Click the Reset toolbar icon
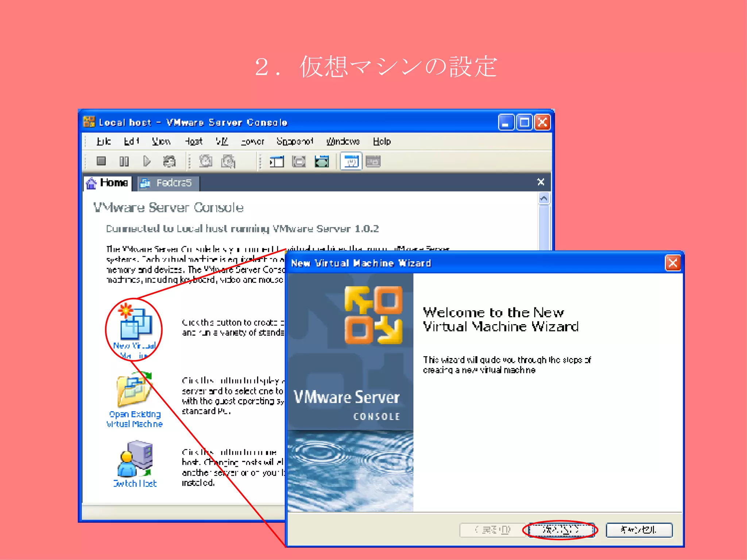The height and width of the screenshot is (560, 747). pyautogui.click(x=169, y=161)
